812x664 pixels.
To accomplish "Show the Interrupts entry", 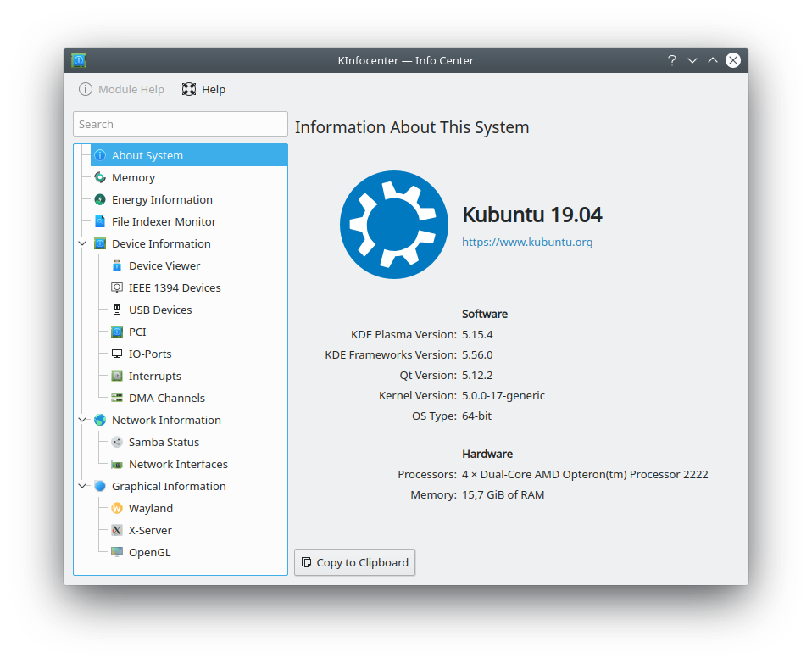I will (x=197, y=376).
